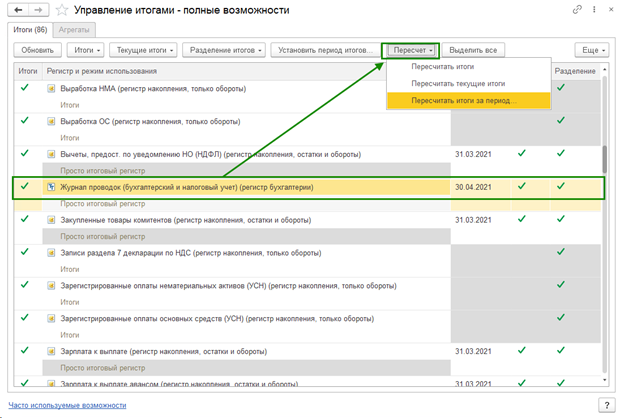This screenshot has width=624, height=418.
Task: Click scrollbar up arrow at list top
Action: click(604, 69)
